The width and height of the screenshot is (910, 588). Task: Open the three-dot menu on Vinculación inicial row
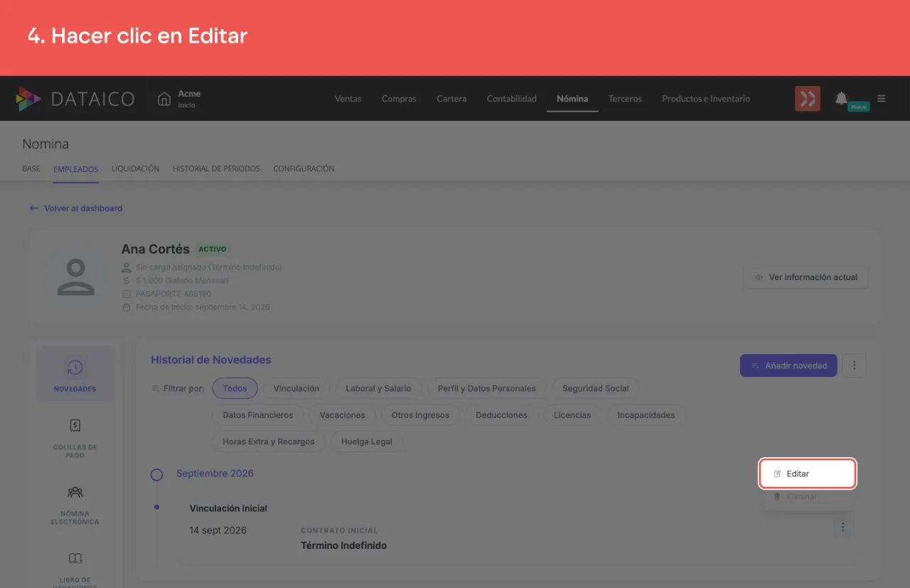(842, 527)
